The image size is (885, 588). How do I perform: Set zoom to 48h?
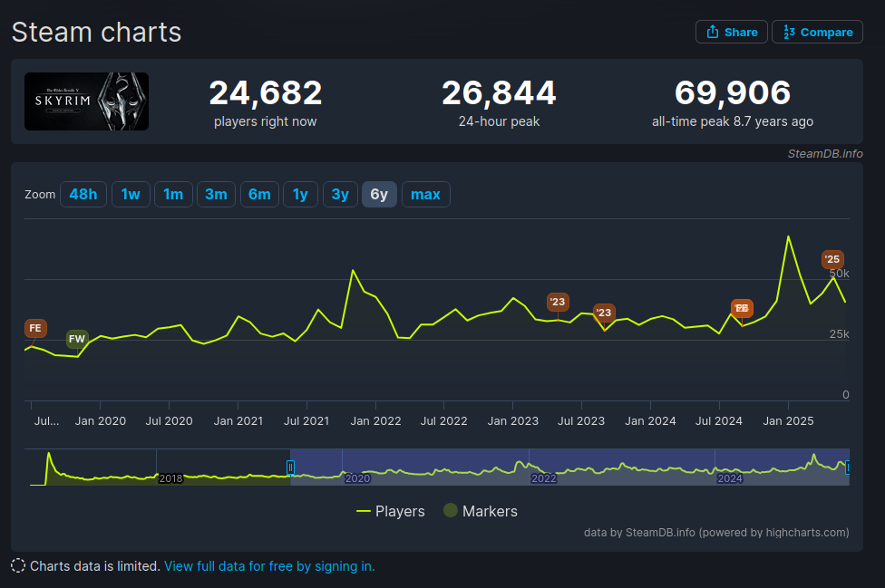83,195
